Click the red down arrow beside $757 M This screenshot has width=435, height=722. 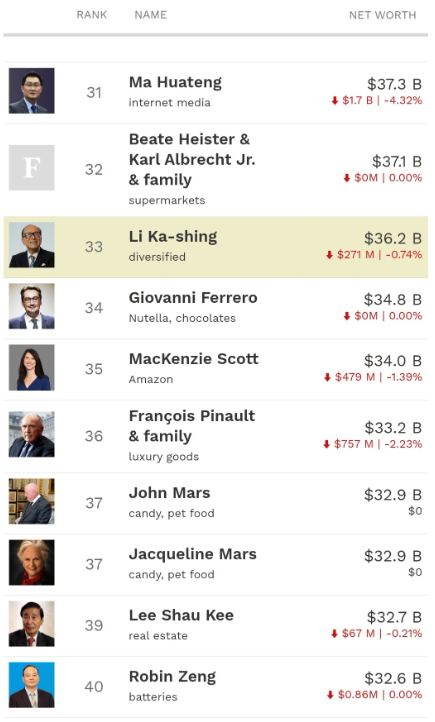[x=326, y=444]
